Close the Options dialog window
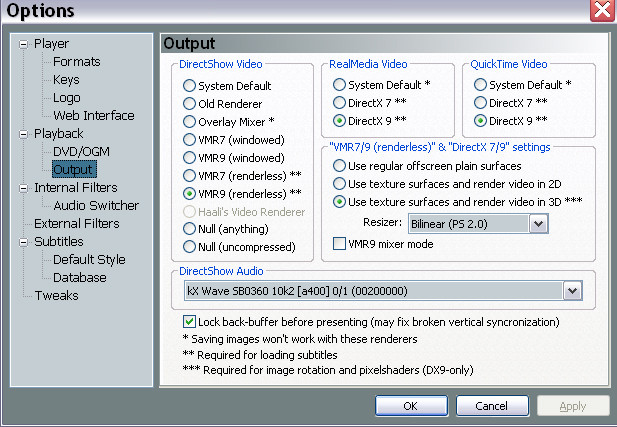617x427 pixels. click(x=602, y=10)
